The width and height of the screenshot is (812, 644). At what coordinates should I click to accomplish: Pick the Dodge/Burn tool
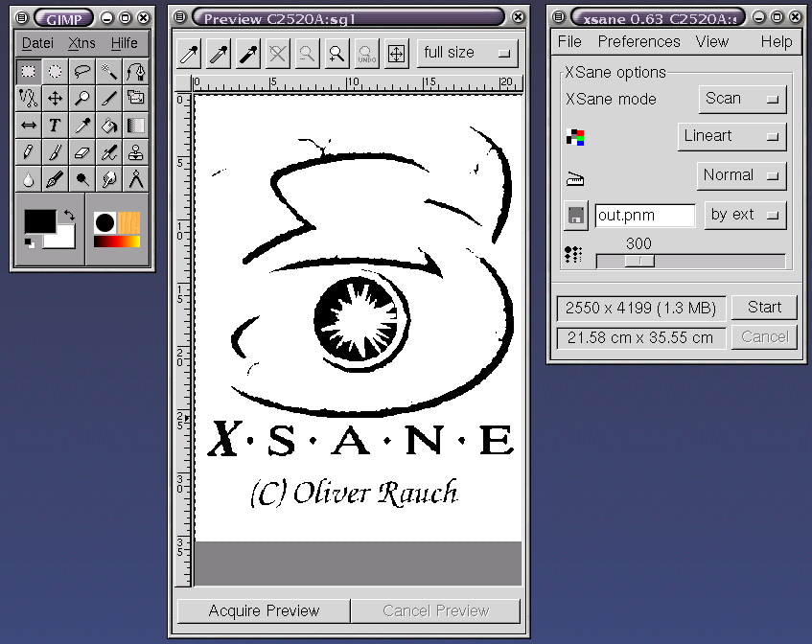click(82, 179)
